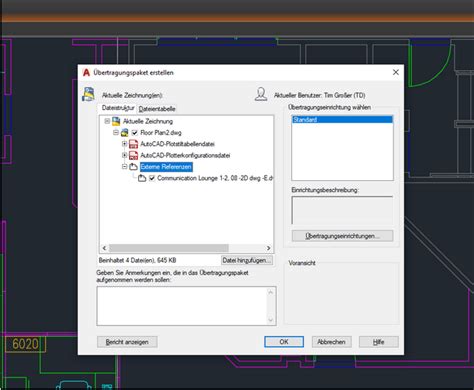474x390 pixels.
Task: Collapse the Floor Plan2.dwg tree node
Action: (116, 133)
